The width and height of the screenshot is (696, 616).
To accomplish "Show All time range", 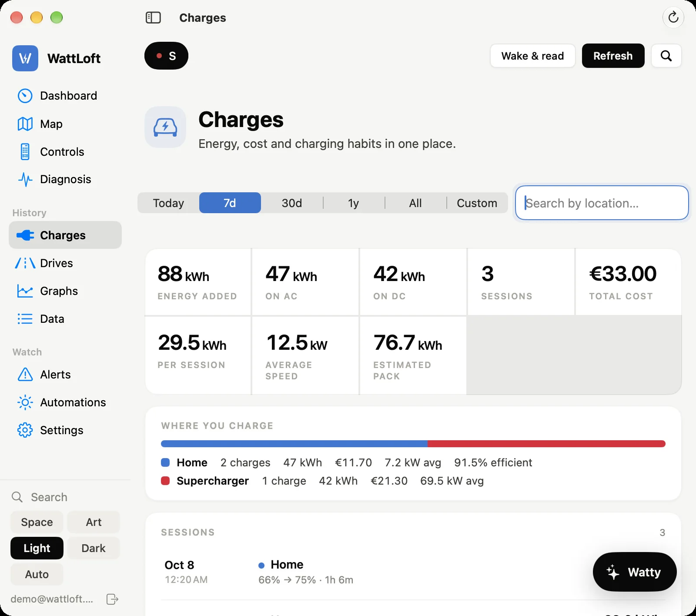I will pos(415,203).
